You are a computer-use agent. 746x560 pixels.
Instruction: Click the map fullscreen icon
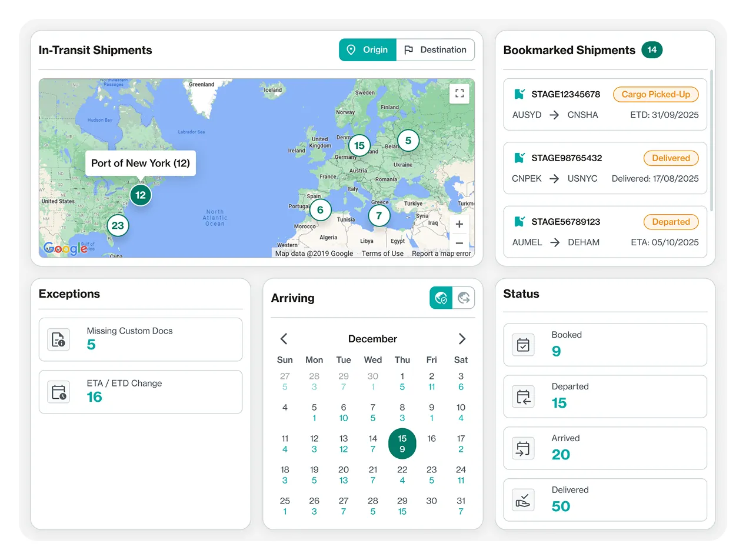click(459, 94)
